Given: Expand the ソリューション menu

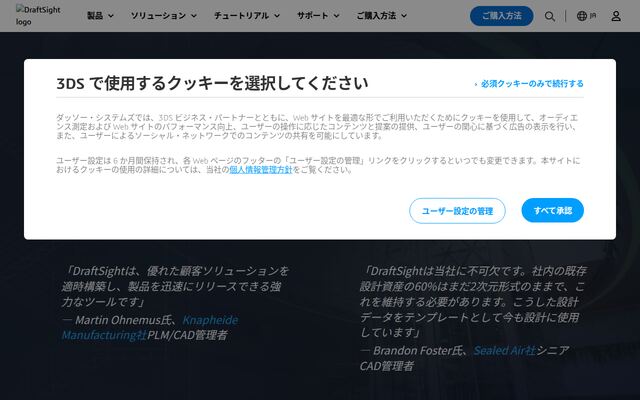Looking at the screenshot, I should [x=164, y=16].
